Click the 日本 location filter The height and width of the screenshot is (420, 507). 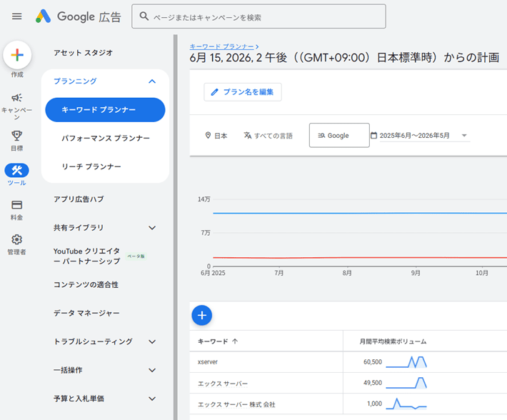point(216,136)
